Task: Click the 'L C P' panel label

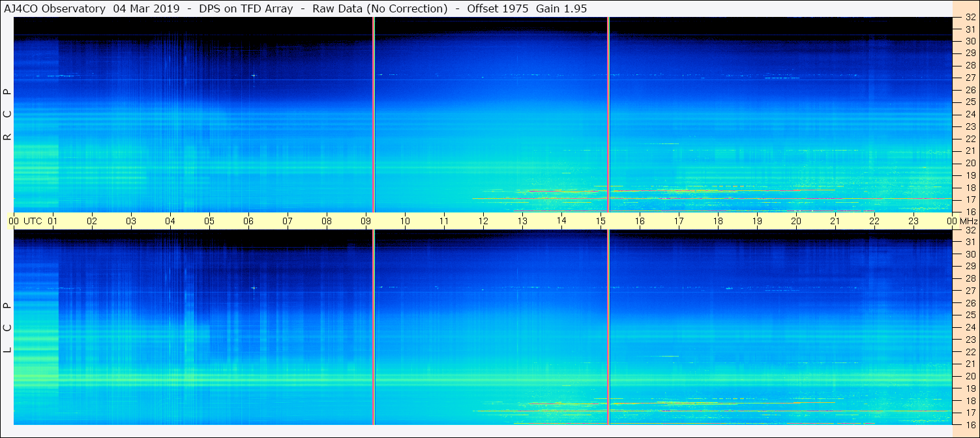Action: (7, 327)
